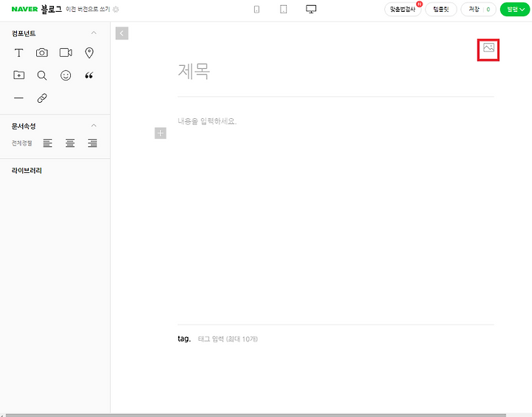Add a title background image
The height and width of the screenshot is (417, 532).
point(488,47)
